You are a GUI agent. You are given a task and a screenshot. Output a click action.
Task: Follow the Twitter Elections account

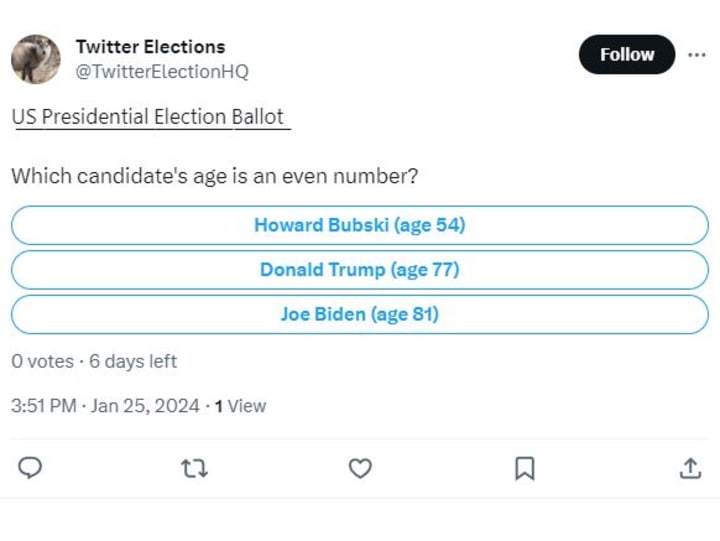tap(627, 55)
